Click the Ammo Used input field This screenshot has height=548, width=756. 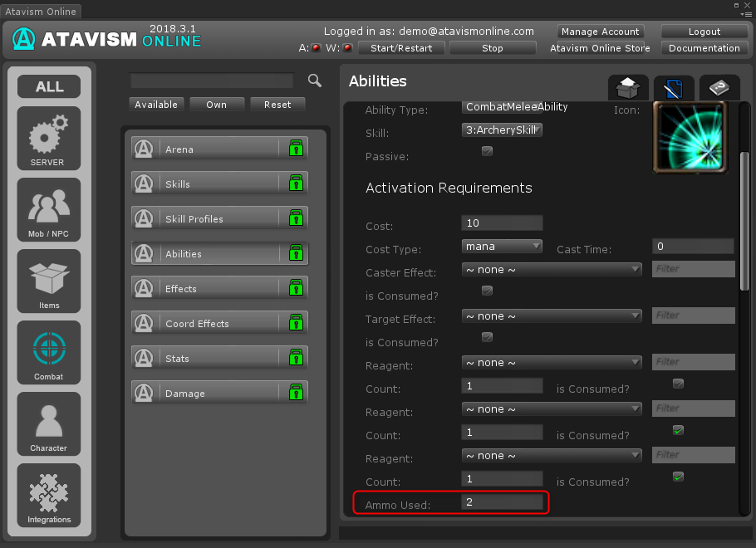pyautogui.click(x=502, y=502)
